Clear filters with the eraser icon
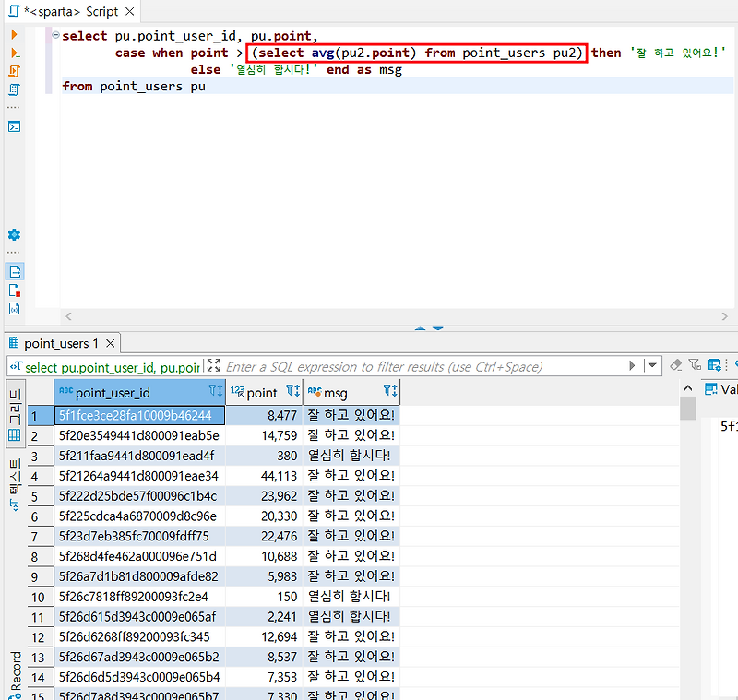This screenshot has height=700, width=738. click(676, 364)
